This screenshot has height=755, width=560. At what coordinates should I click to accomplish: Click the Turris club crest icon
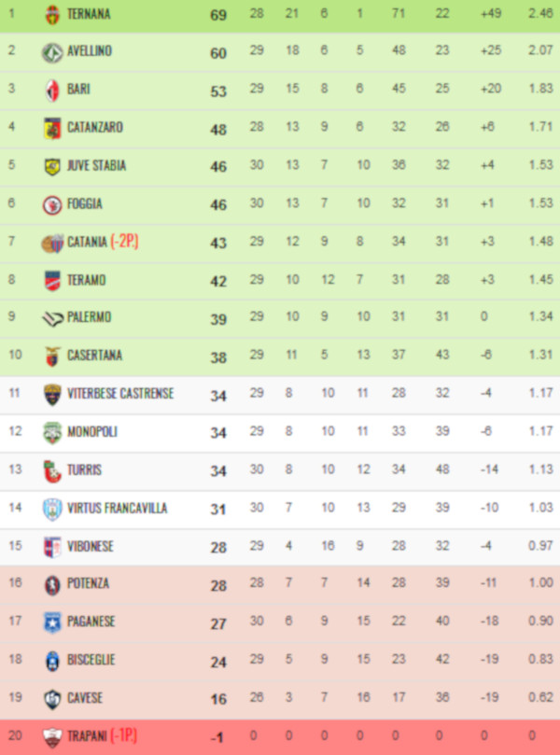tap(52, 470)
